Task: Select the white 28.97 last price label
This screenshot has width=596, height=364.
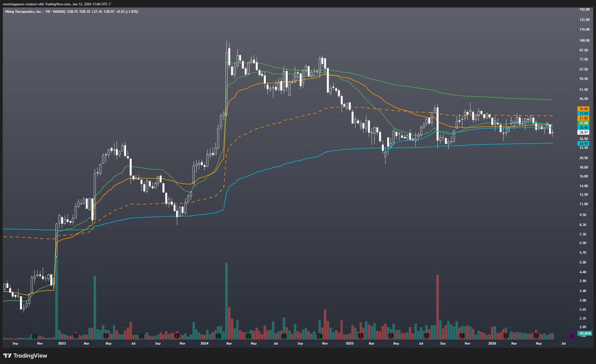Action: point(584,133)
